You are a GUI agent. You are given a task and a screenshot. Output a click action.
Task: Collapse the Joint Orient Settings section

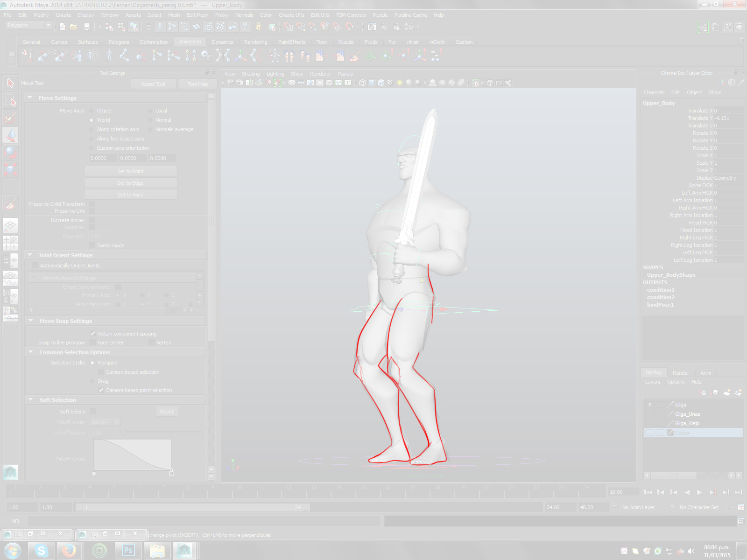(30, 255)
